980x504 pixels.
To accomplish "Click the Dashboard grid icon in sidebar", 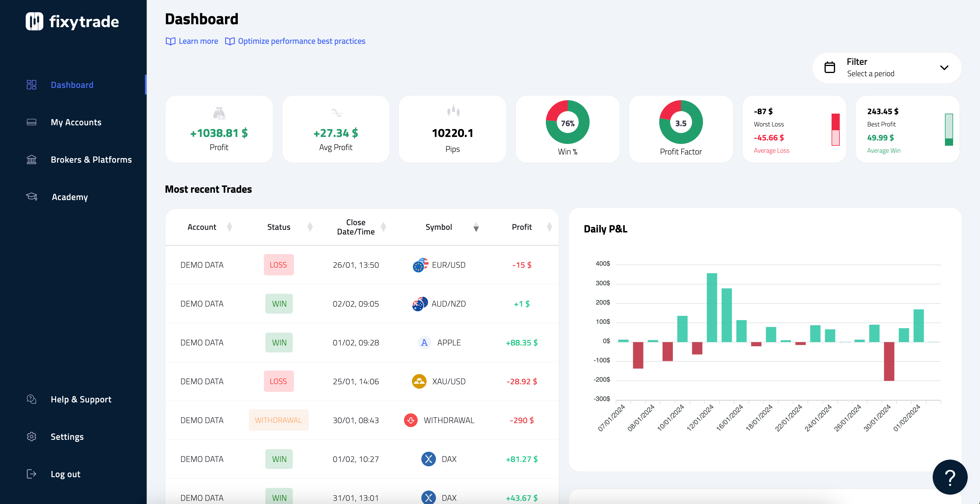I will point(32,85).
